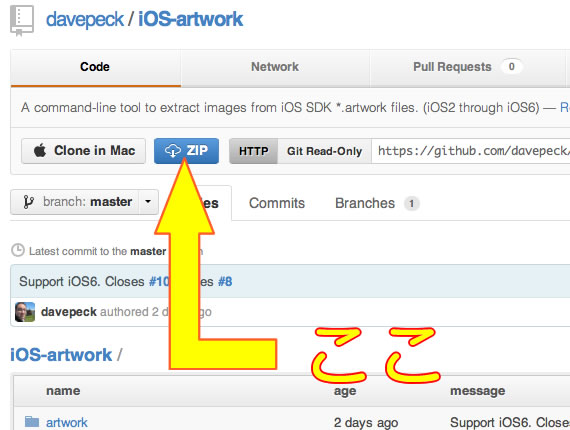Switch to the Commits tab
Viewport: 570px width, 430px height.
tap(277, 203)
